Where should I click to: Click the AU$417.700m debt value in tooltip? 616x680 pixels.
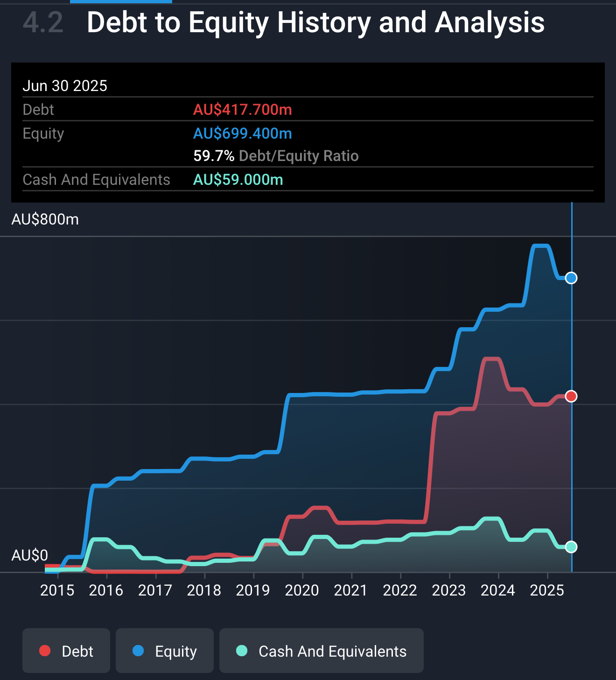[243, 110]
